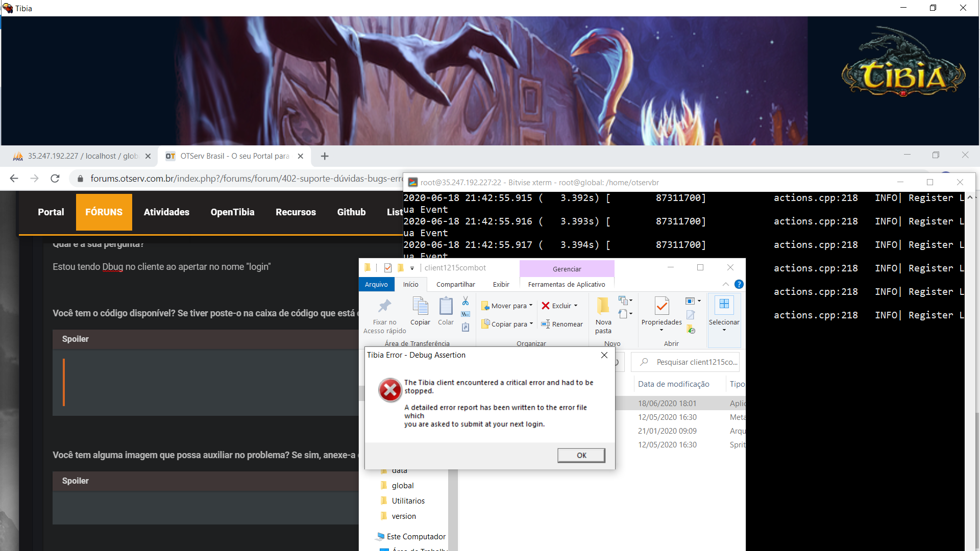Open Propriedades icon in Explorer ribbon
Screen dimensions: 980x551
click(661, 305)
